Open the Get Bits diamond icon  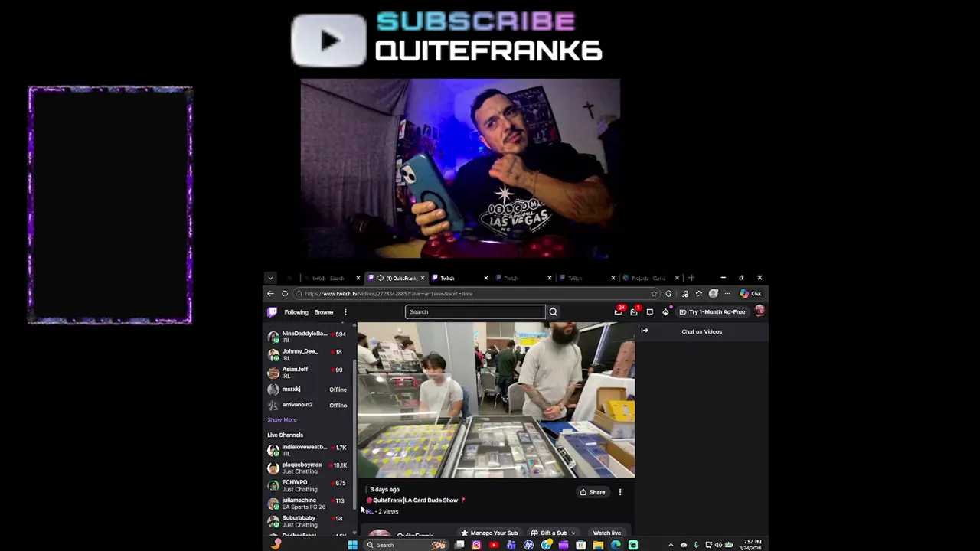pyautogui.click(x=665, y=311)
